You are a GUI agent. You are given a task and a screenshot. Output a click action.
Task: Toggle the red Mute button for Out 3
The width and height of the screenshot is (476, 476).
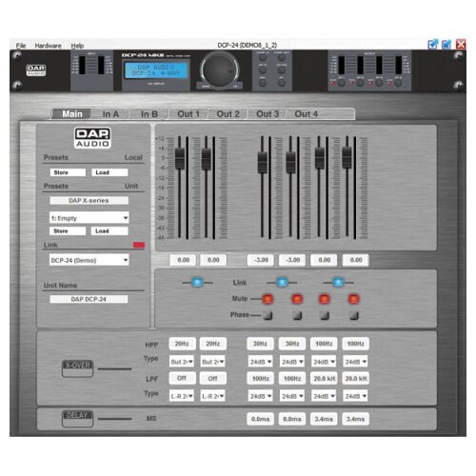[x=325, y=299]
